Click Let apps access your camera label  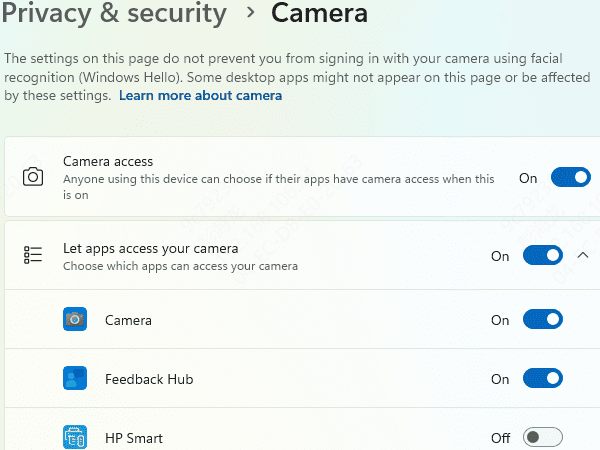click(150, 249)
